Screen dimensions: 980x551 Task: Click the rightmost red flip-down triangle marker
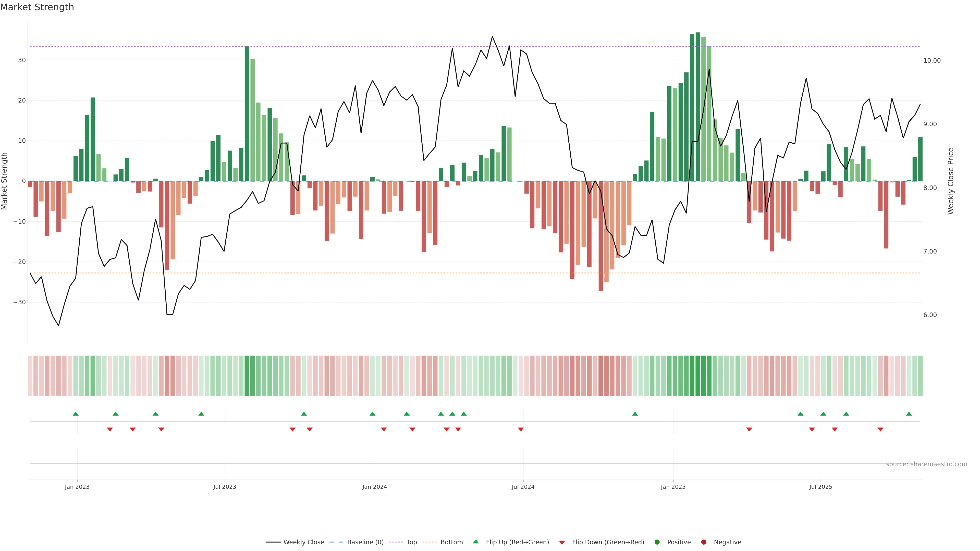coord(880,429)
